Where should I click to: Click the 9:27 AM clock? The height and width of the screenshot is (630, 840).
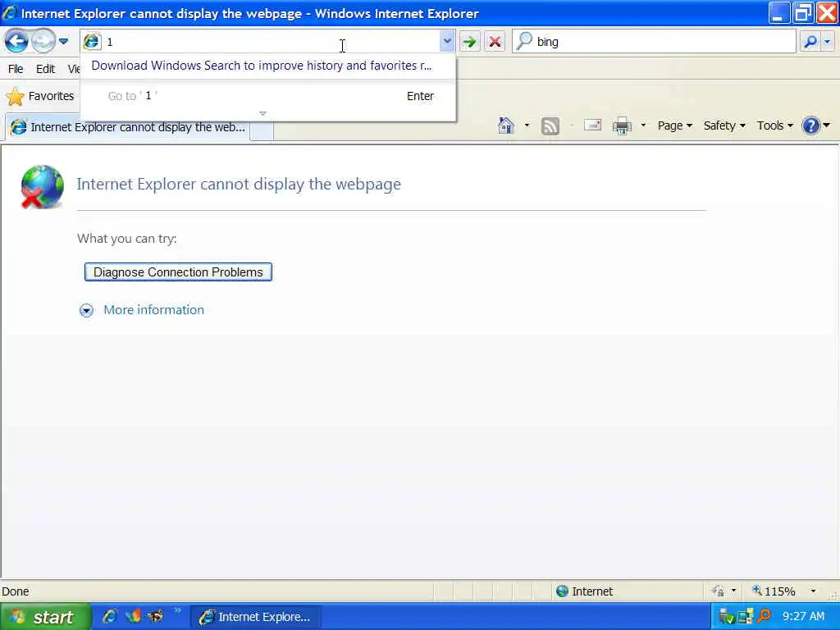803,617
